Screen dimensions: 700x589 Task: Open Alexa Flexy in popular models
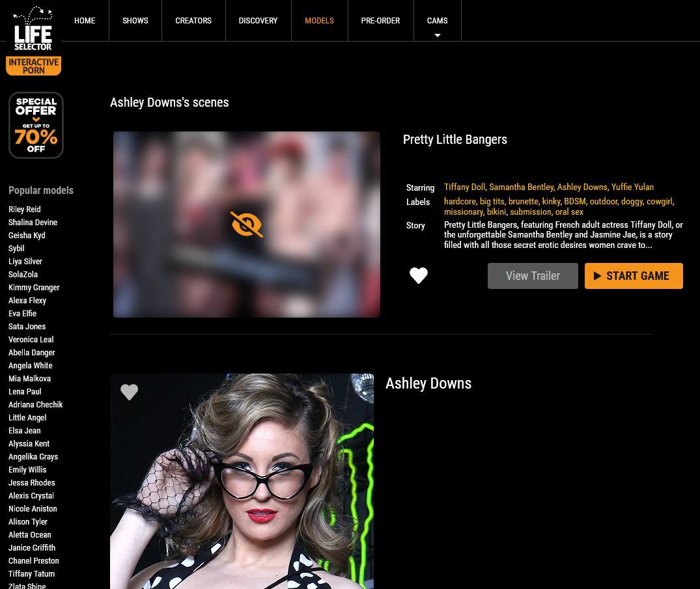point(27,300)
